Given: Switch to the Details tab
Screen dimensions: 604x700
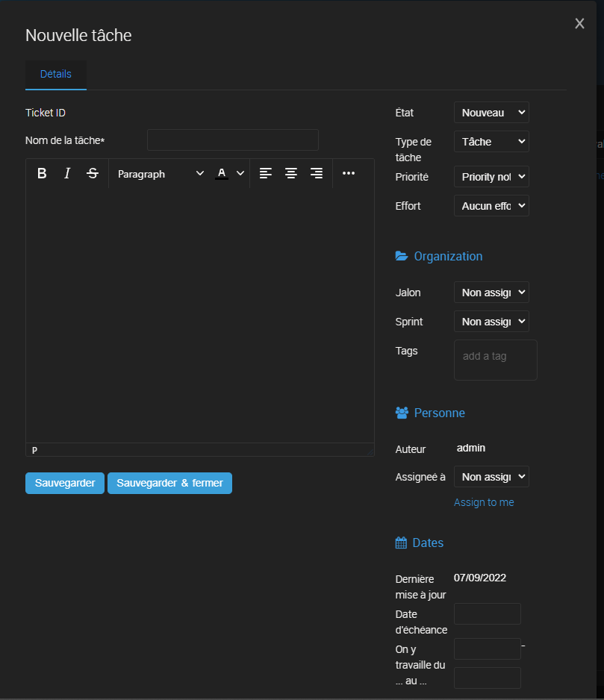Looking at the screenshot, I should (55, 74).
